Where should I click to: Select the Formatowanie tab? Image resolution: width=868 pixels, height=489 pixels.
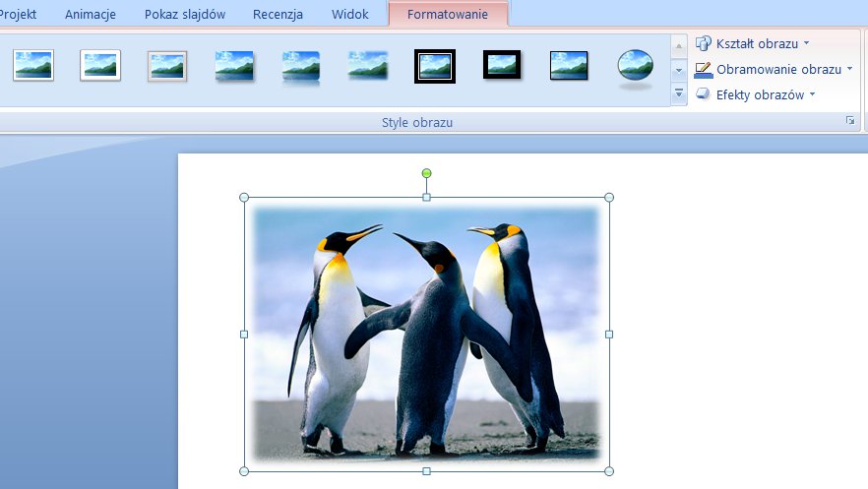(x=448, y=15)
